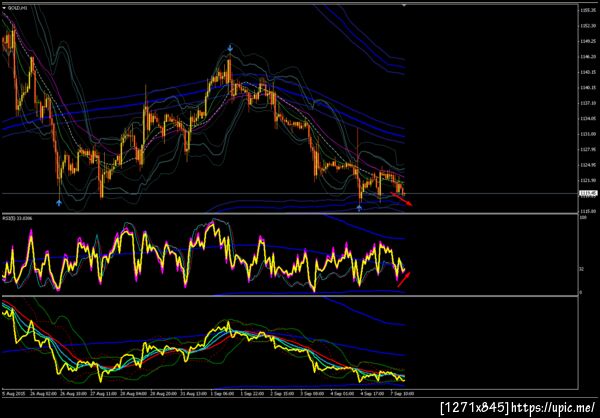The image size is (600, 418).
Task: Select the red arrow in the RSI panel
Action: 404,279
